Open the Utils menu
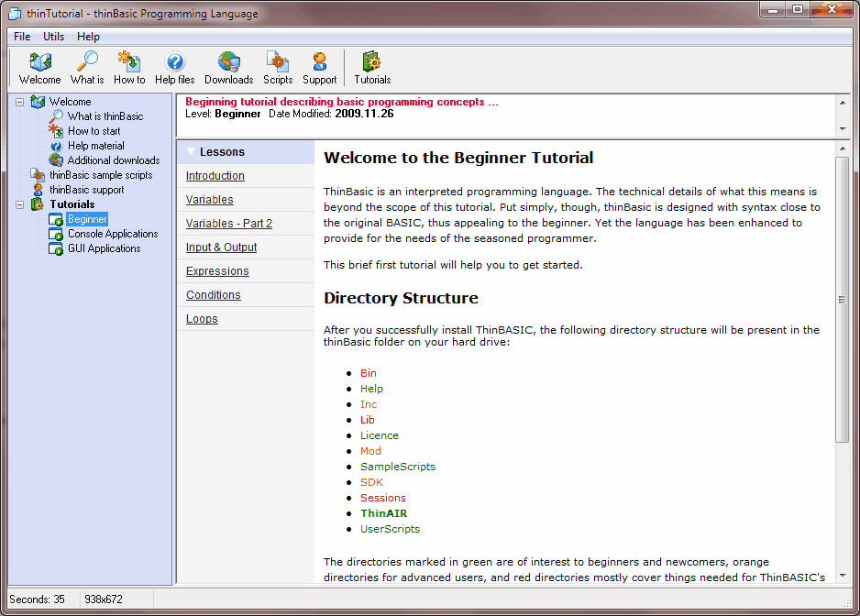The height and width of the screenshot is (616, 860). tap(54, 37)
